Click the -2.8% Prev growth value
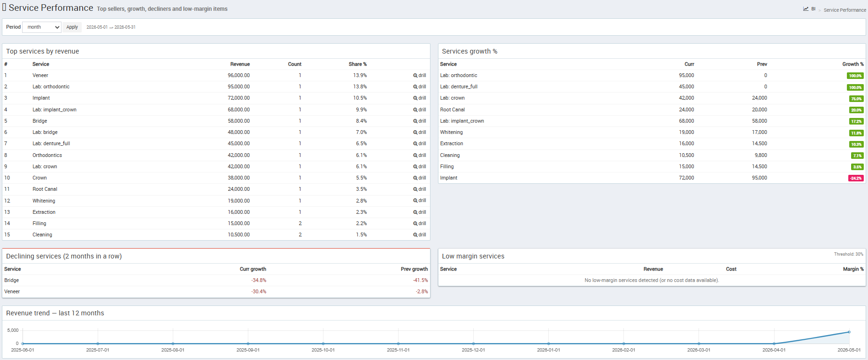Screen dimensions: 868x360 click(422, 291)
